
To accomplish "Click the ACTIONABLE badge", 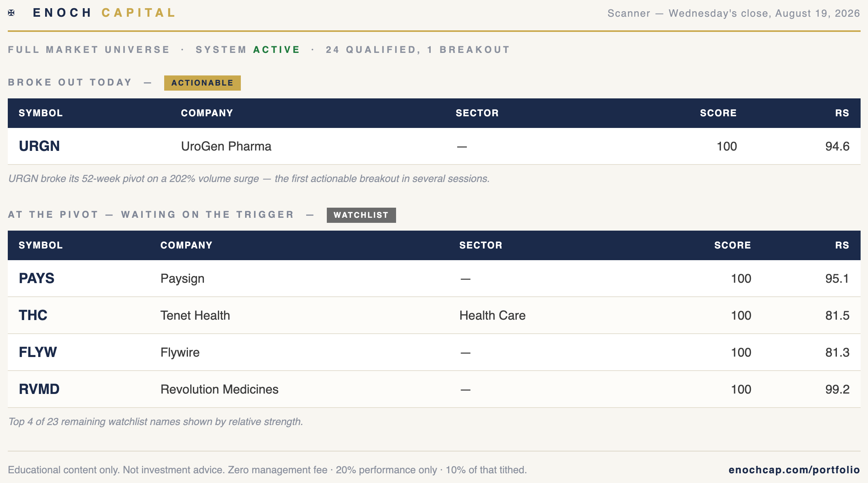I will (x=202, y=83).
